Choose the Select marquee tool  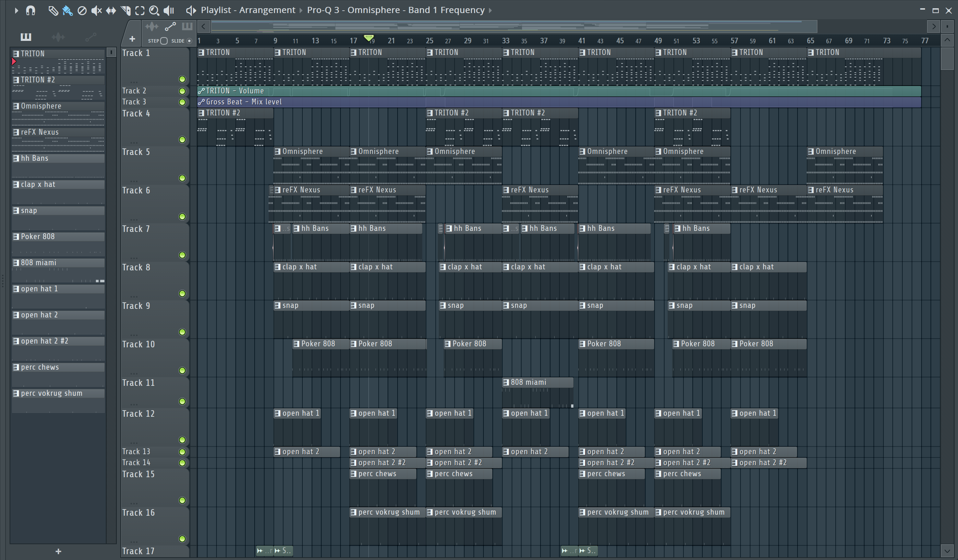(x=140, y=11)
